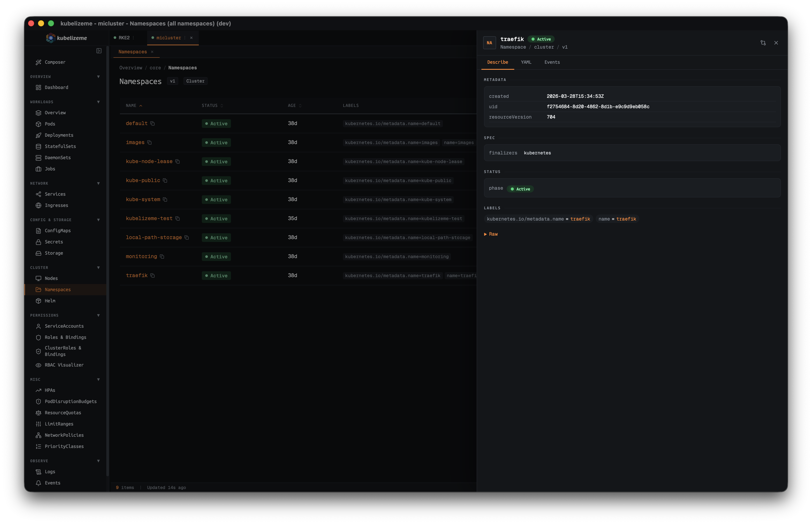
Task: Click the kubelizeme logo
Action: pyautogui.click(x=67, y=38)
